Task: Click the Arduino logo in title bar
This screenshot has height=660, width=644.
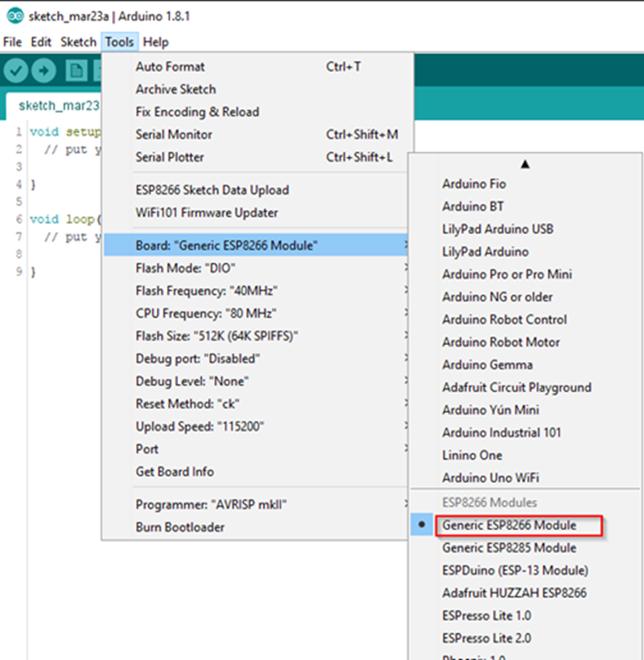Action: tap(14, 16)
